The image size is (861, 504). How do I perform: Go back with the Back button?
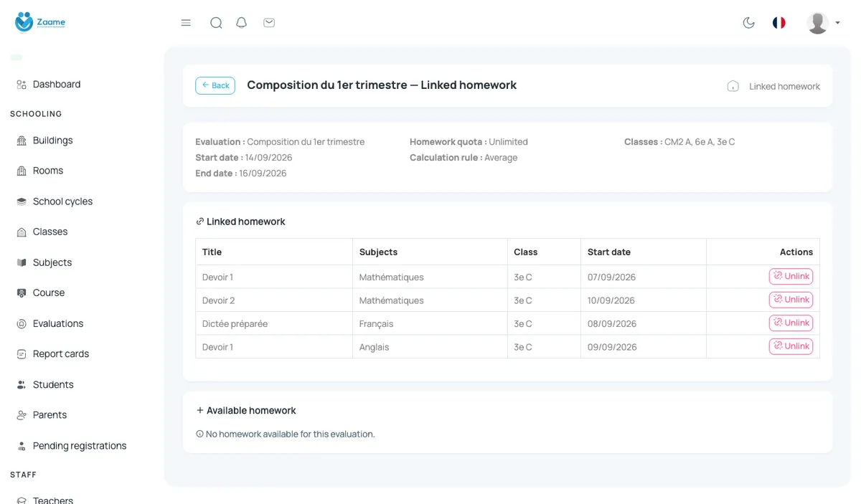point(215,85)
